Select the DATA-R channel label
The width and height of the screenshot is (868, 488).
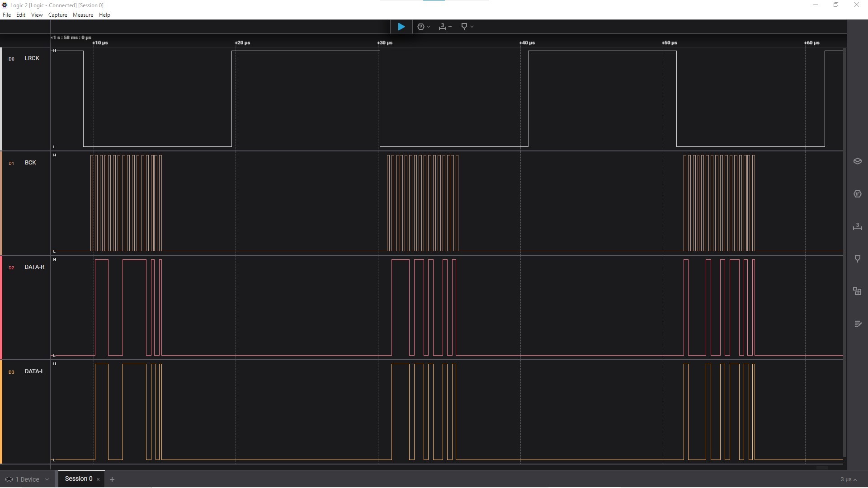click(34, 267)
